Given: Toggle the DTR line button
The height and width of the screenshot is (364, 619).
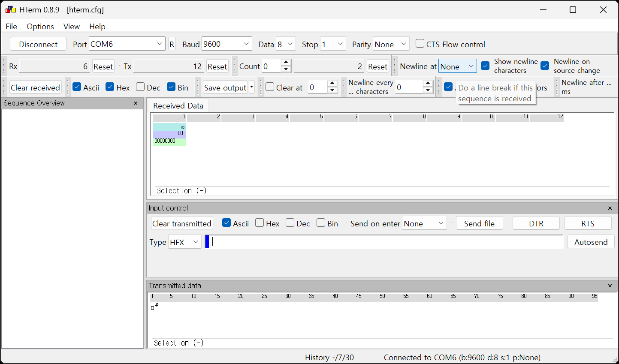Looking at the screenshot, I should pos(536,223).
